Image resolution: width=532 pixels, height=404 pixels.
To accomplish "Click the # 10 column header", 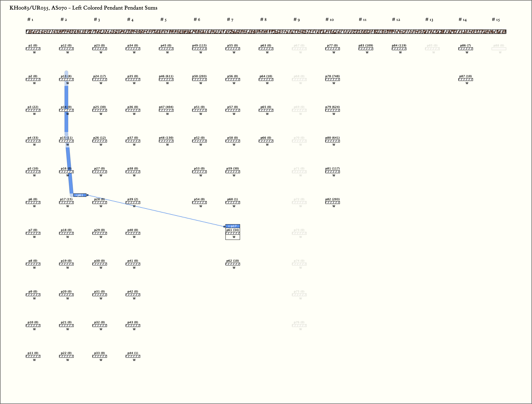I will [x=330, y=20].
